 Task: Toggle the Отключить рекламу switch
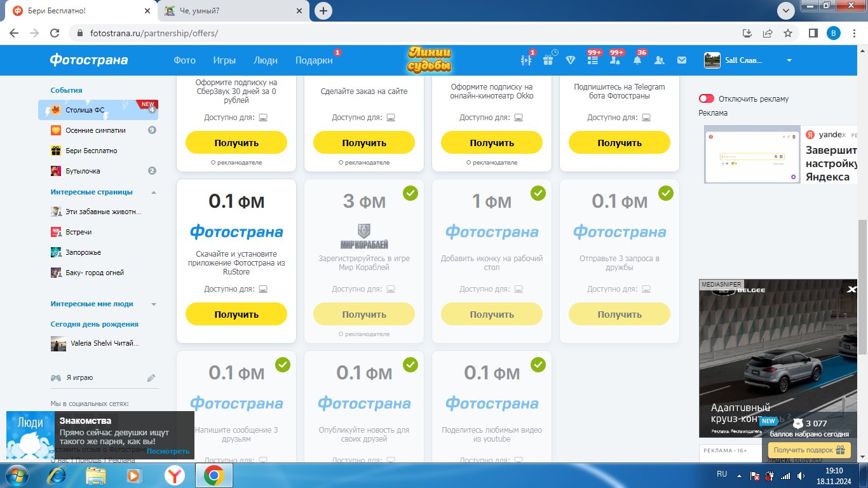[706, 98]
